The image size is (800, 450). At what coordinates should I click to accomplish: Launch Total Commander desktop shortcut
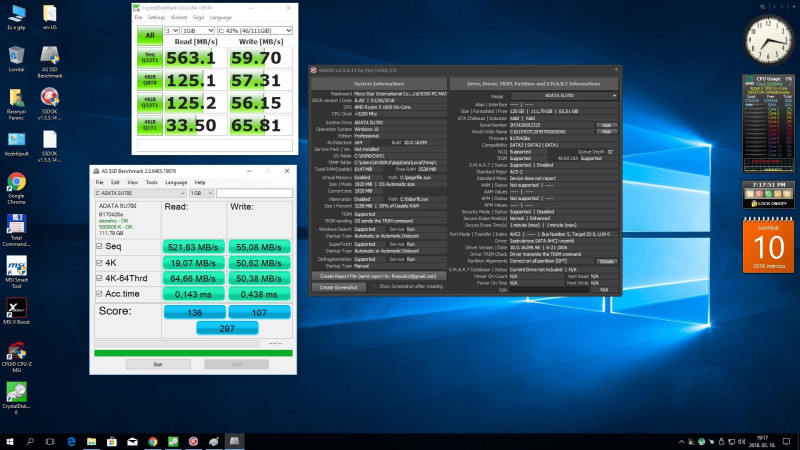point(16,230)
